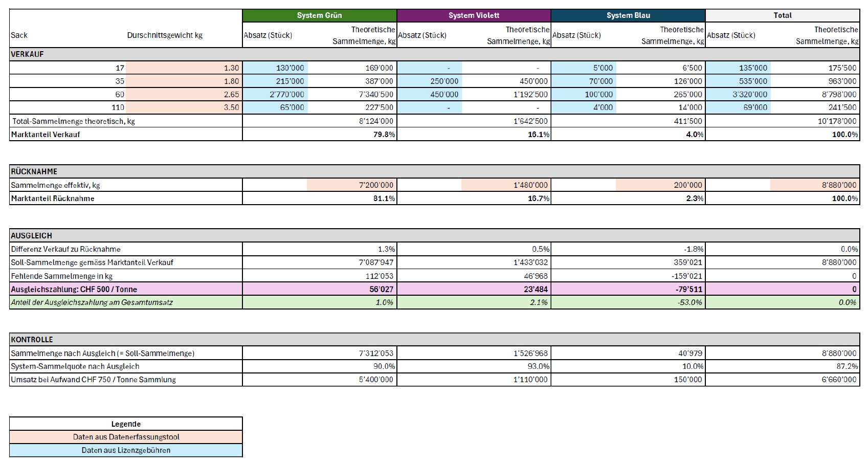
Task: Select the System Blau header cell
Action: pyautogui.click(x=628, y=15)
